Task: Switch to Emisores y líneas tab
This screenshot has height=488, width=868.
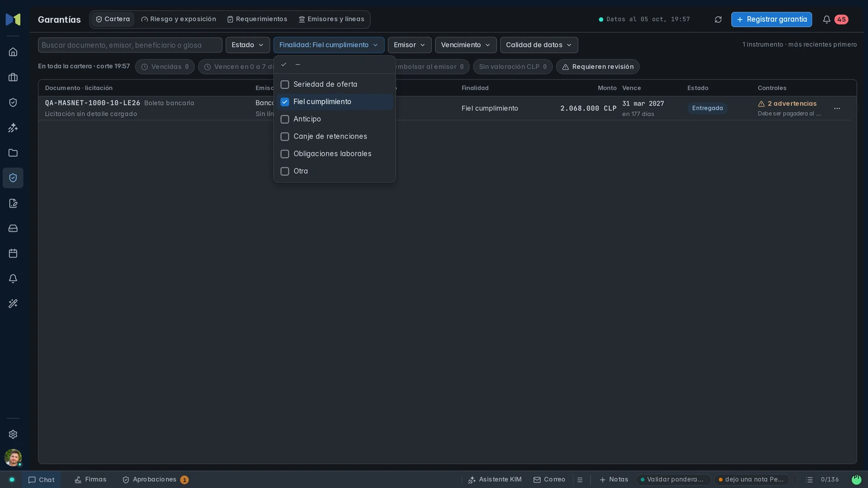Action: pos(331,20)
